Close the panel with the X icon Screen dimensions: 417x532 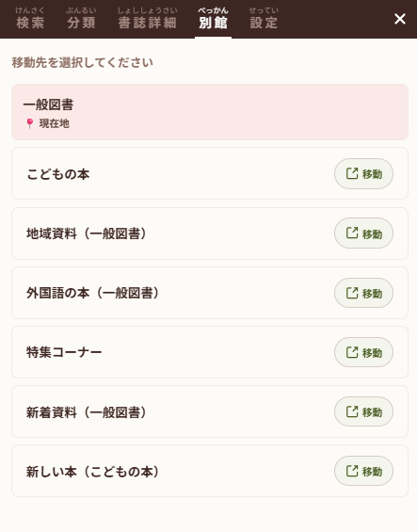click(400, 19)
